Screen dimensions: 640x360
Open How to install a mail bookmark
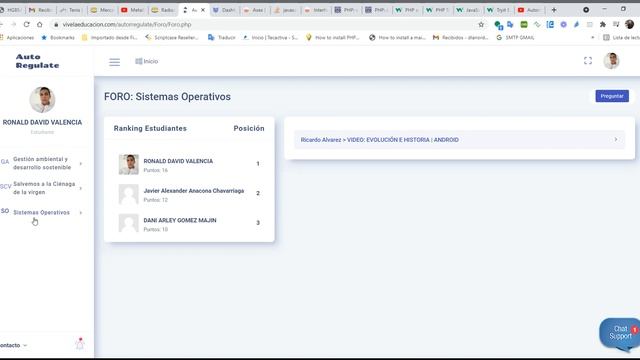[398, 38]
